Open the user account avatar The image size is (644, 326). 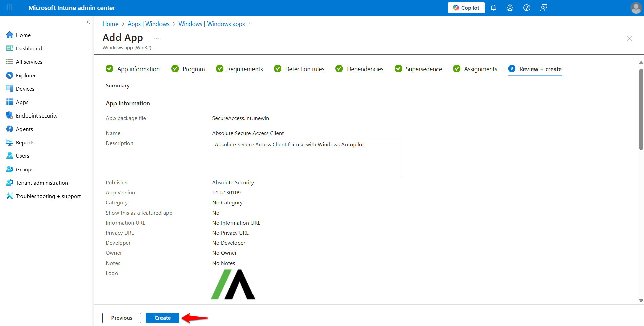coord(636,8)
